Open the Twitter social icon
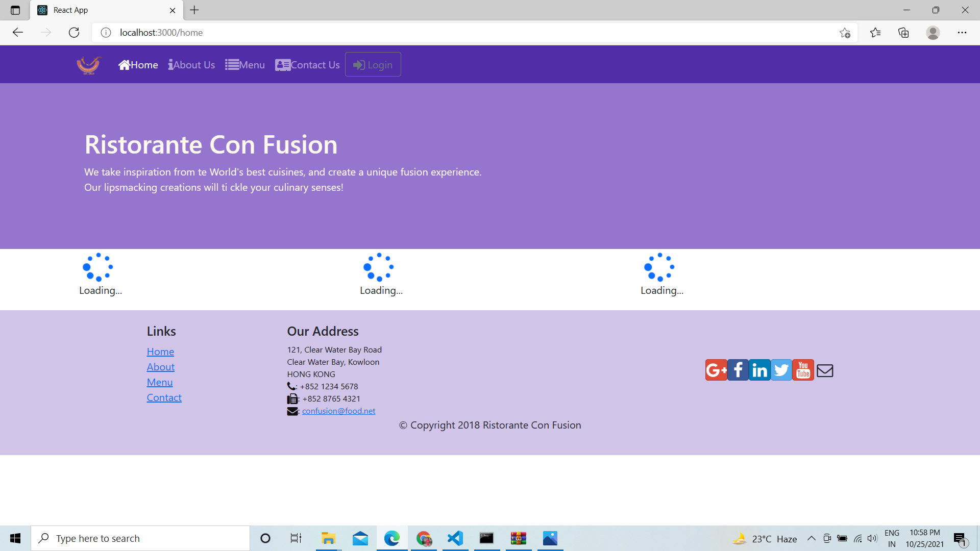The image size is (980, 551). 781,370
